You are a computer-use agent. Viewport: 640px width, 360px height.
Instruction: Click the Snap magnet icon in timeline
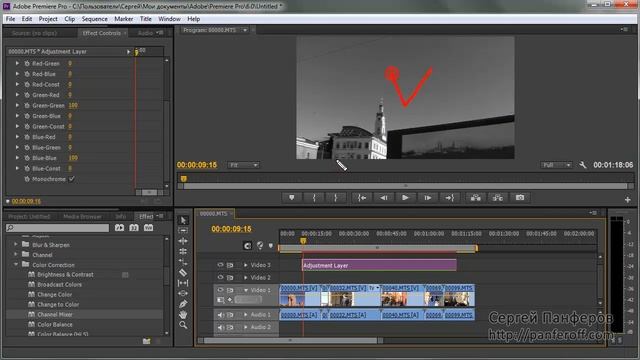[x=247, y=246]
